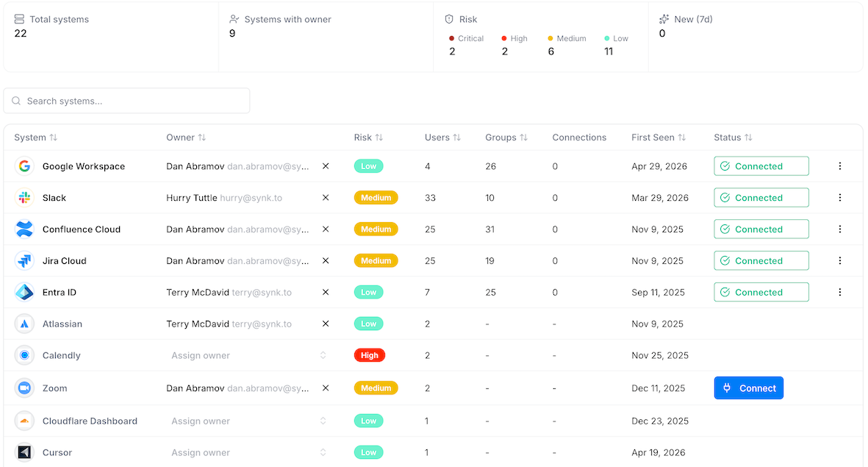Click Connected status for Entra ID

tap(761, 293)
